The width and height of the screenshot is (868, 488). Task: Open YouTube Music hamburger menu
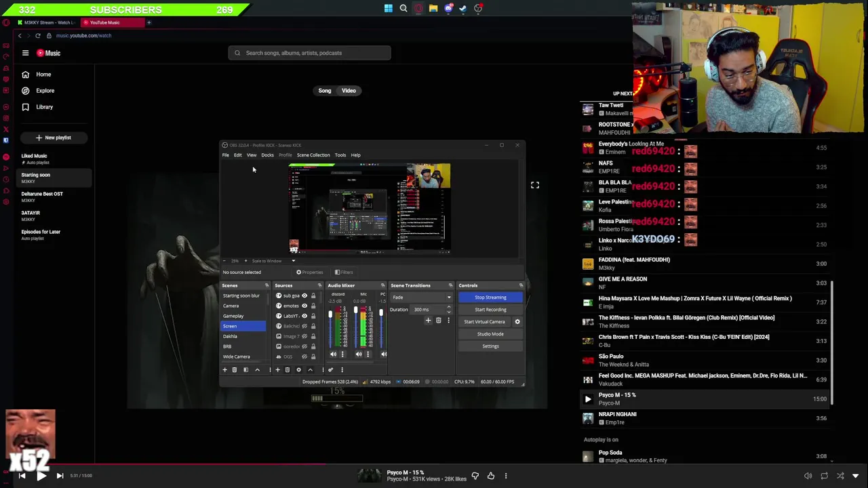point(25,53)
